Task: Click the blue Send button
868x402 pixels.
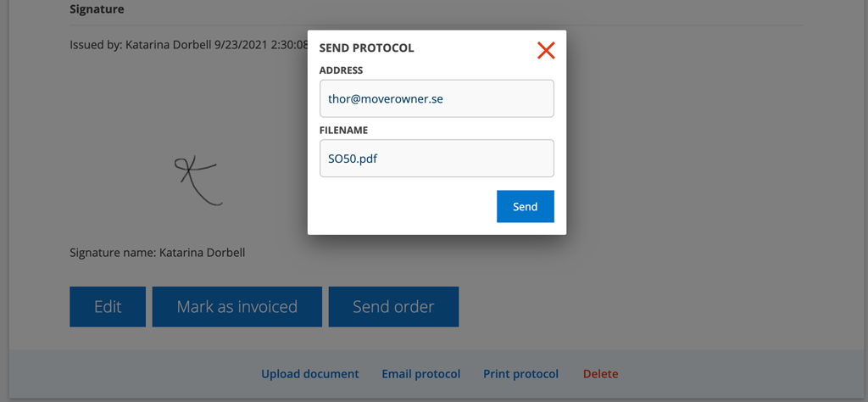Action: [526, 207]
